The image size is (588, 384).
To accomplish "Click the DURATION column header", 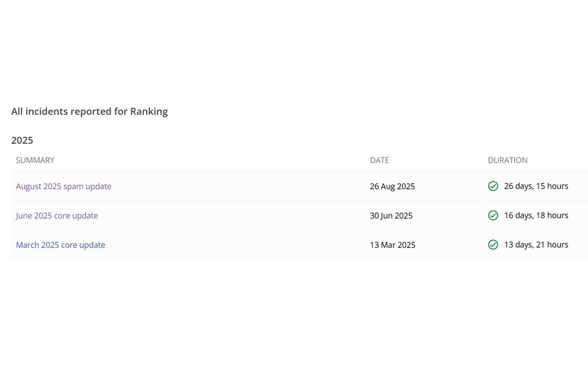I will 508,160.
